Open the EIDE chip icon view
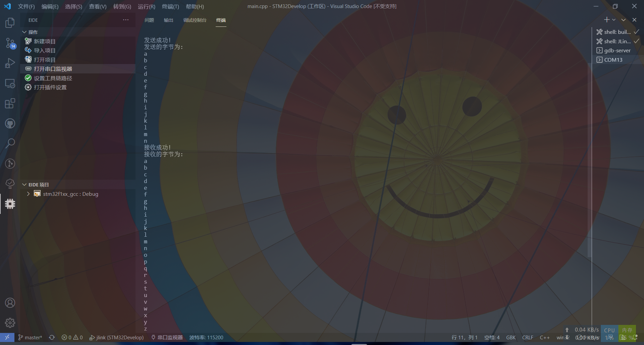The height and width of the screenshot is (345, 644). coord(10,204)
